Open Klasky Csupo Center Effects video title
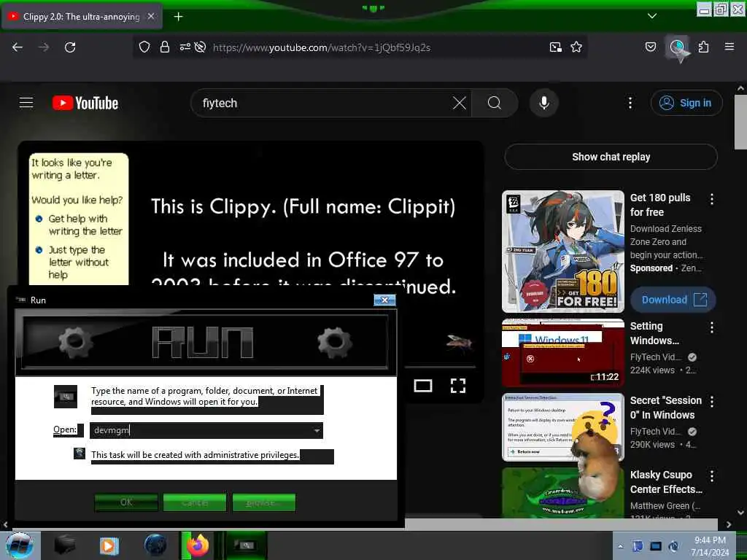The width and height of the screenshot is (747, 560). tap(666, 482)
